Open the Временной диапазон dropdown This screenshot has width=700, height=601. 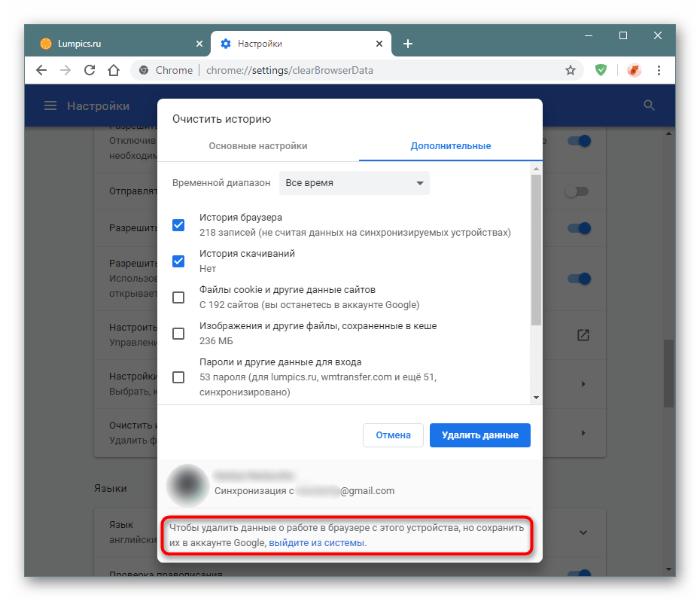[354, 183]
